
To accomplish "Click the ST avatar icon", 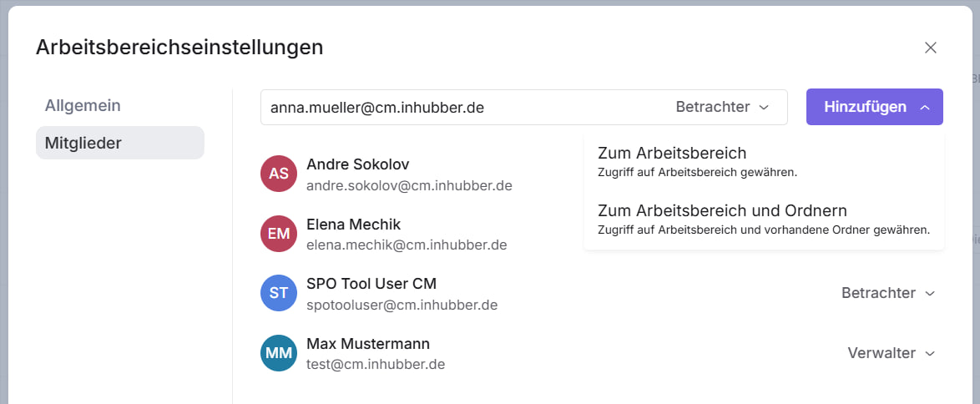I will coord(279,294).
